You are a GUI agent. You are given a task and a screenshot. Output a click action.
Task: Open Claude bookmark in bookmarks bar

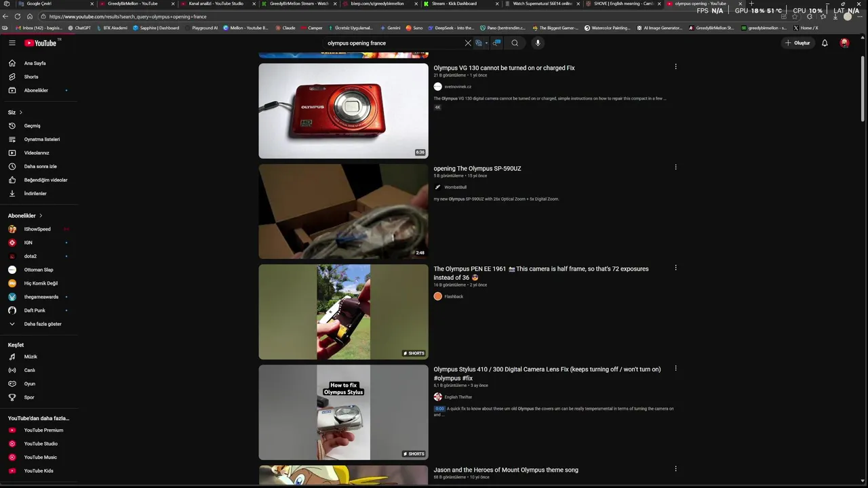(x=285, y=28)
